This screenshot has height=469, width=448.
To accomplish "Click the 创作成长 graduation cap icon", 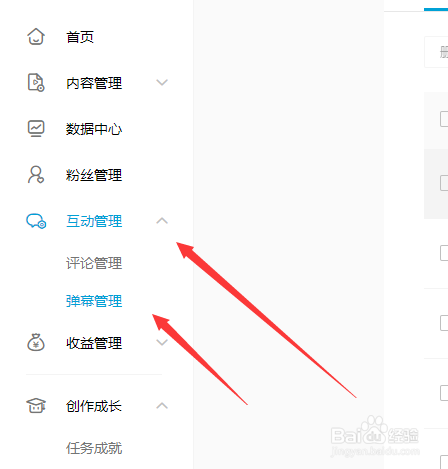I will pos(36,406).
